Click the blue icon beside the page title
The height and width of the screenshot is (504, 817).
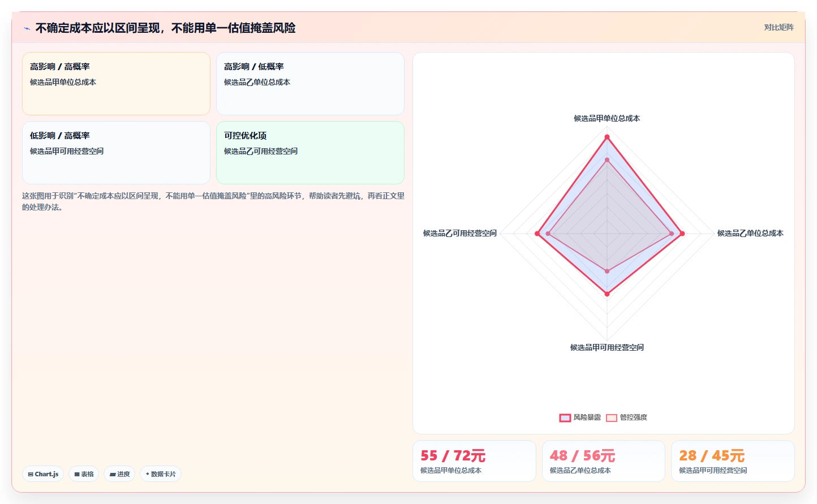(27, 28)
